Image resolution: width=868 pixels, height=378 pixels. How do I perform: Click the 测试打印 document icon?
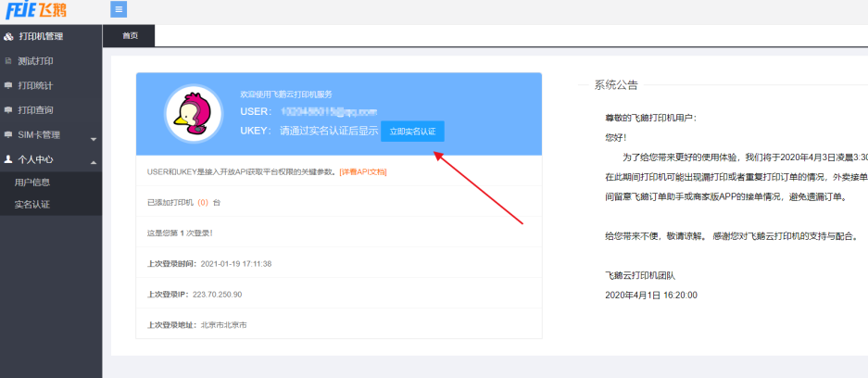pyautogui.click(x=7, y=61)
